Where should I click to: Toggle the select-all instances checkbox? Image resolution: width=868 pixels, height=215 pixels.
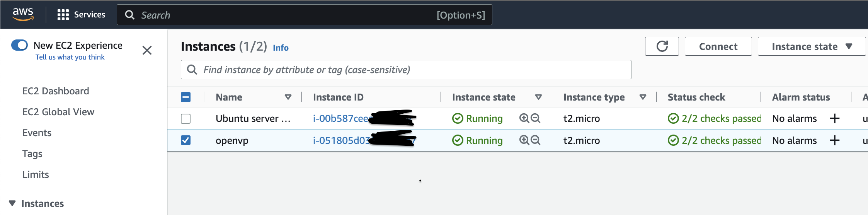click(186, 97)
